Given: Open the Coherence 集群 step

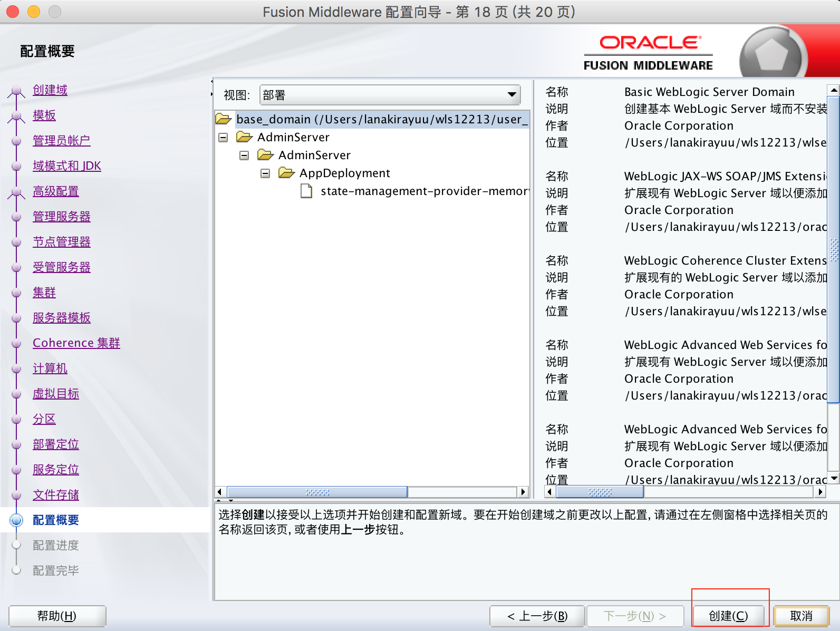Looking at the screenshot, I should click(x=76, y=343).
